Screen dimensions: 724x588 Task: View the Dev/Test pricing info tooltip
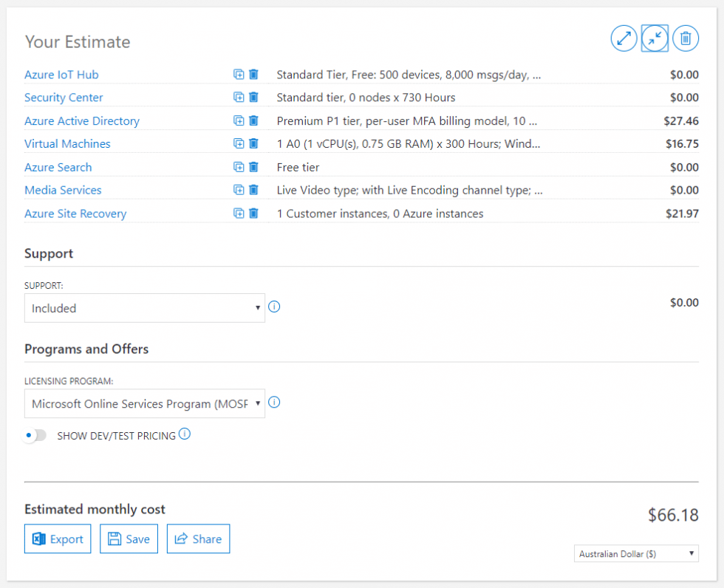click(184, 434)
